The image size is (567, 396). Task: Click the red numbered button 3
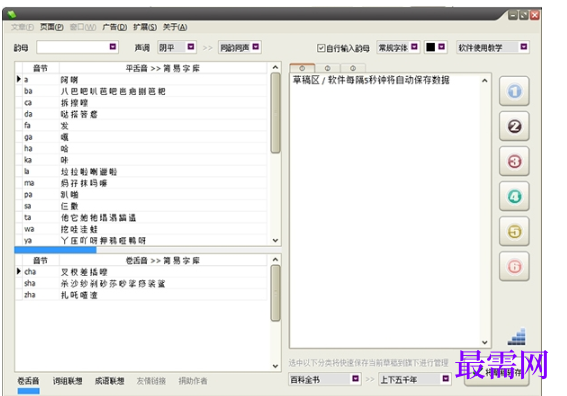(x=514, y=161)
